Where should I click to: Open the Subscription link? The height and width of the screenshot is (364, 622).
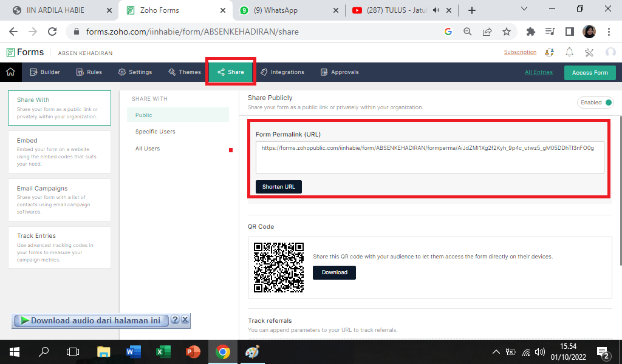pos(520,52)
